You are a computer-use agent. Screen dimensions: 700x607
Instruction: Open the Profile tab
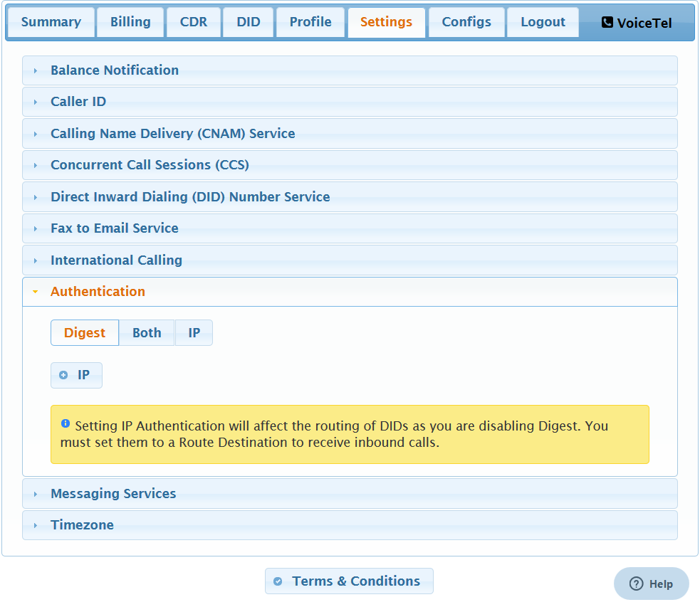coord(310,22)
